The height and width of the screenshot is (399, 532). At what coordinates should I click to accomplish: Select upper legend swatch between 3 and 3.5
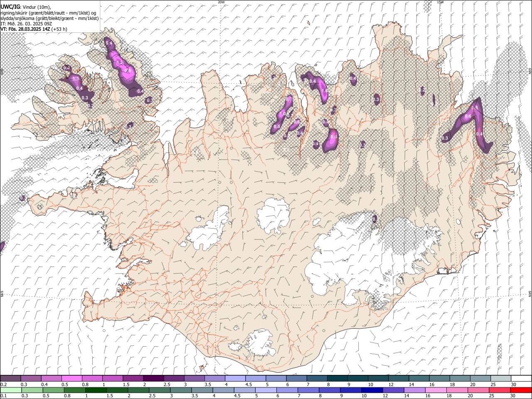tap(194, 378)
